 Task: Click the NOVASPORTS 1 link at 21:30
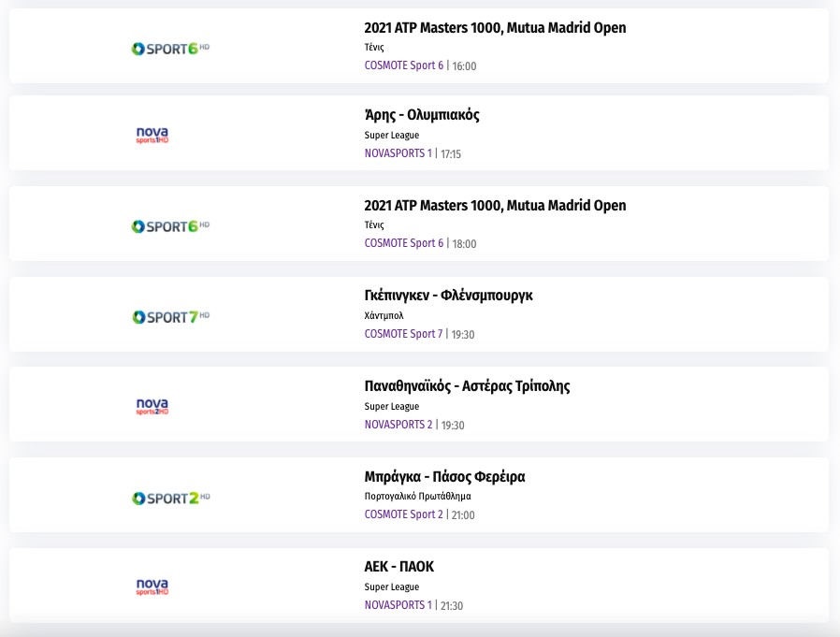point(398,605)
